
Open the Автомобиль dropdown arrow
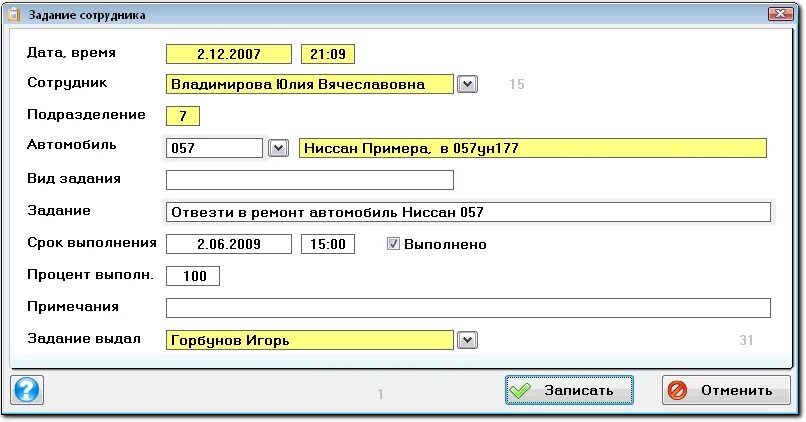click(x=279, y=148)
